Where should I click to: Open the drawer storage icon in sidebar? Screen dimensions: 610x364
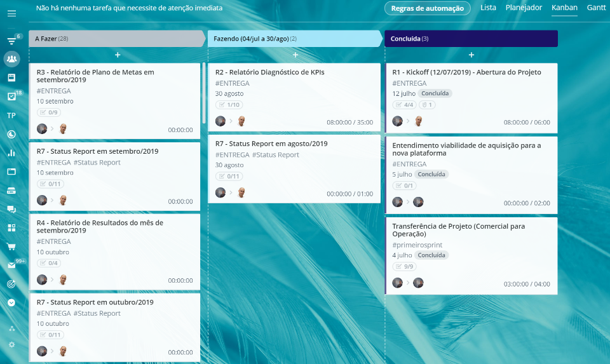(11, 191)
